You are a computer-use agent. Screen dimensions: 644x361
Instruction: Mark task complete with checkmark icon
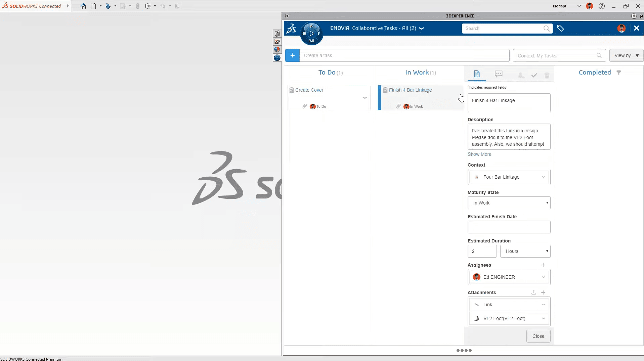tap(534, 75)
